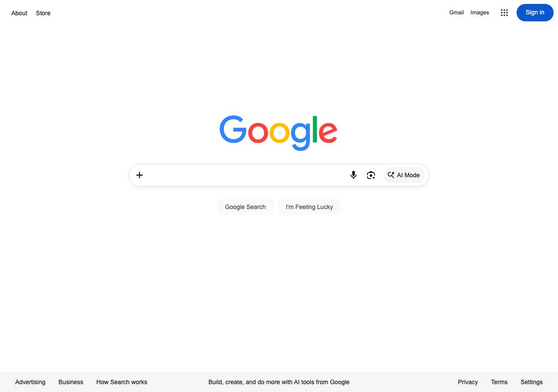Screen dimensions: 558x392
Task: Open Gmail from the top bar
Action: pos(456,13)
